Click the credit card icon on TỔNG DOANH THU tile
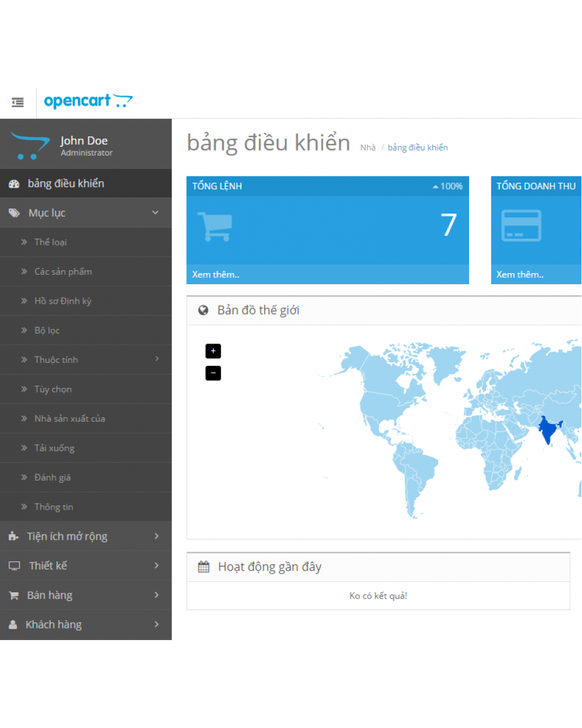The image size is (582, 728). point(521,226)
